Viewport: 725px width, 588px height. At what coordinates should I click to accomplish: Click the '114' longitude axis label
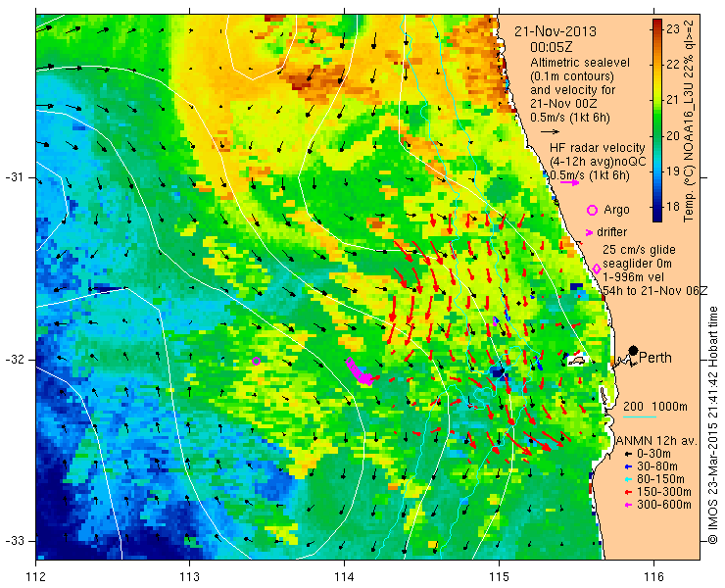[x=344, y=577]
